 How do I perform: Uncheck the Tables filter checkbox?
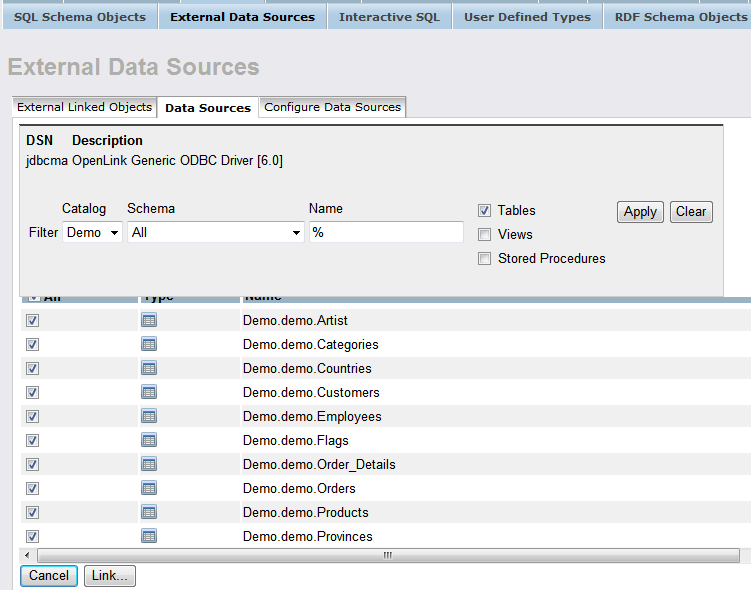click(x=484, y=211)
